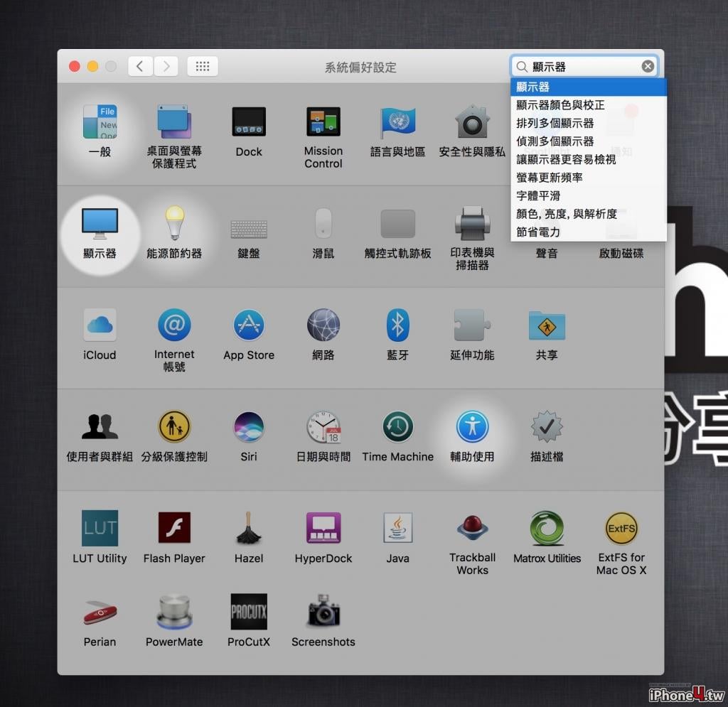Select 讓顯示器更容易檢視 suggestion
Screen dimensions: 728x707
click(588, 159)
